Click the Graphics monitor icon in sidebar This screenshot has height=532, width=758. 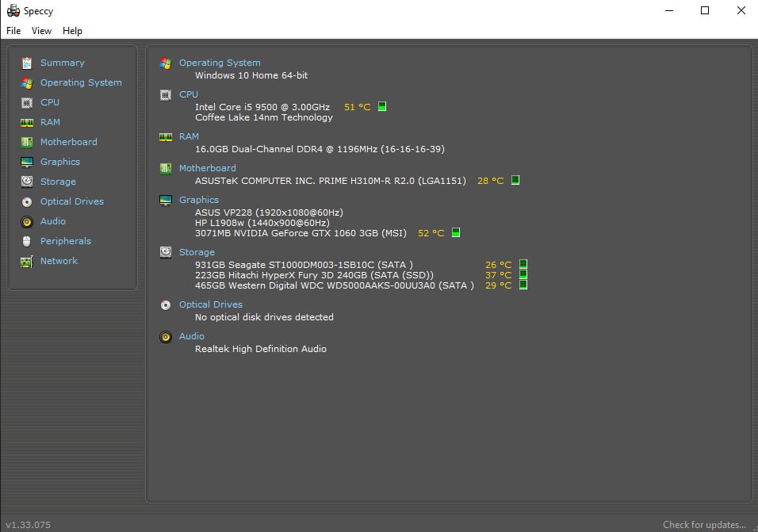coord(27,162)
